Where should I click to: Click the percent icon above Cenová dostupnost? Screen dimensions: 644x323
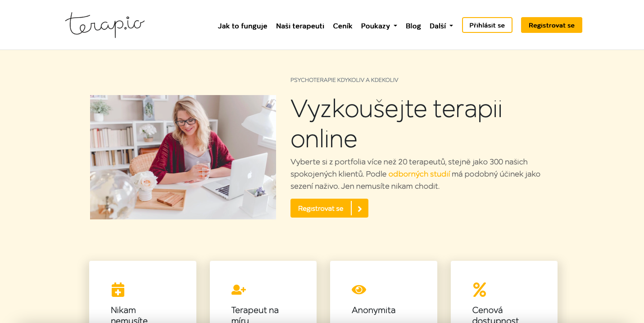click(x=480, y=290)
